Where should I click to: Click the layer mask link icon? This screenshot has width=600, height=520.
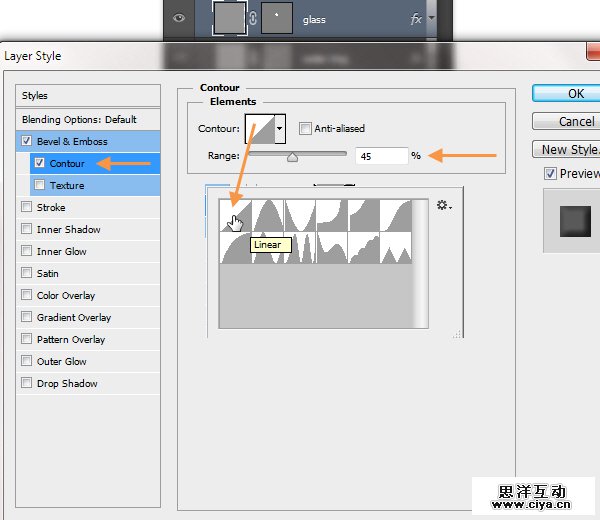tap(253, 19)
